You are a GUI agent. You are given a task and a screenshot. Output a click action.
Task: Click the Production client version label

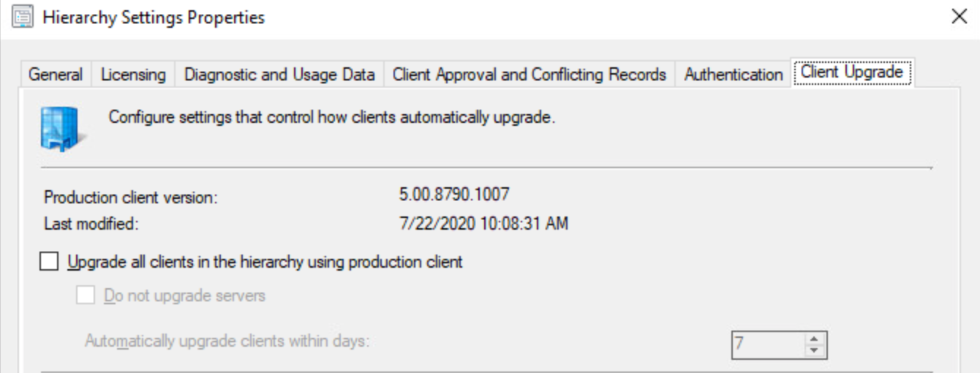(131, 197)
